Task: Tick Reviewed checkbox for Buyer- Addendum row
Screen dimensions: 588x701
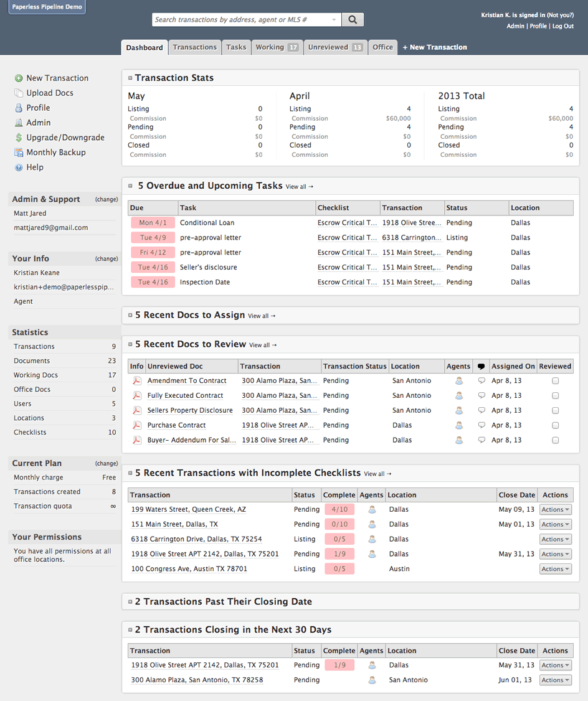Action: pos(556,440)
